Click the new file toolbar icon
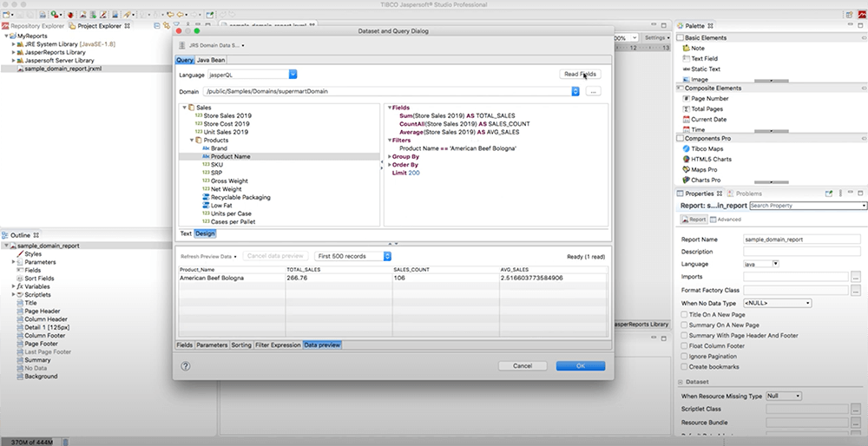This screenshot has height=446, width=868. [7, 15]
